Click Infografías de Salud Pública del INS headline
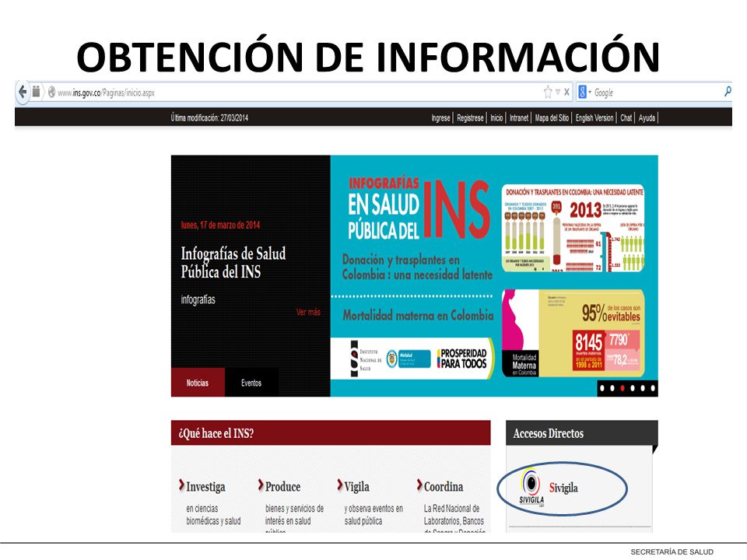Image resolution: width=747 pixels, height=560 pixels. click(233, 262)
